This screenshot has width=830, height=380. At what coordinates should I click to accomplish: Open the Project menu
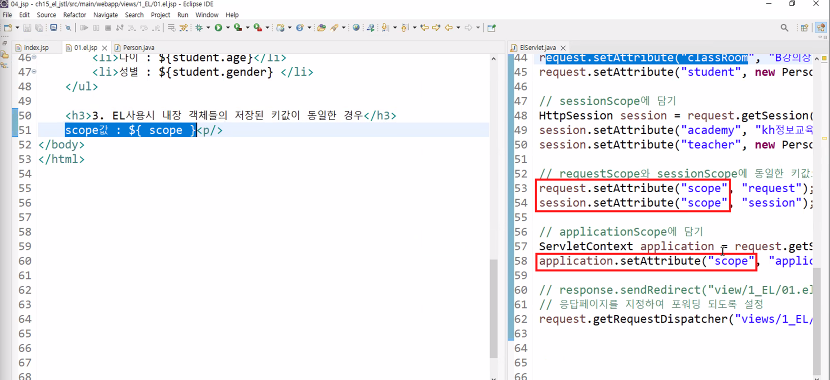point(160,15)
